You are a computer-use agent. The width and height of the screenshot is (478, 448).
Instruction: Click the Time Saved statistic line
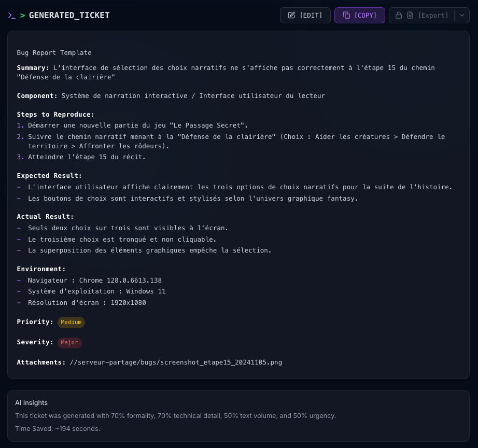point(58,429)
